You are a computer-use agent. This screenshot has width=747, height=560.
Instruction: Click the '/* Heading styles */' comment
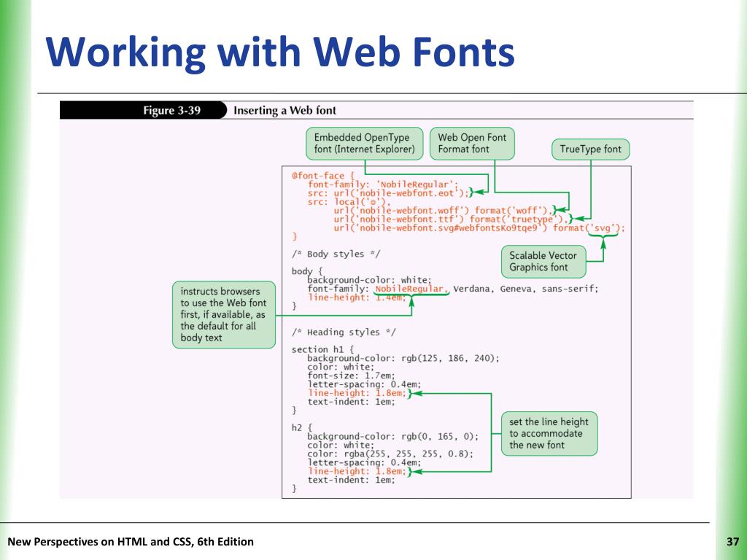344,332
